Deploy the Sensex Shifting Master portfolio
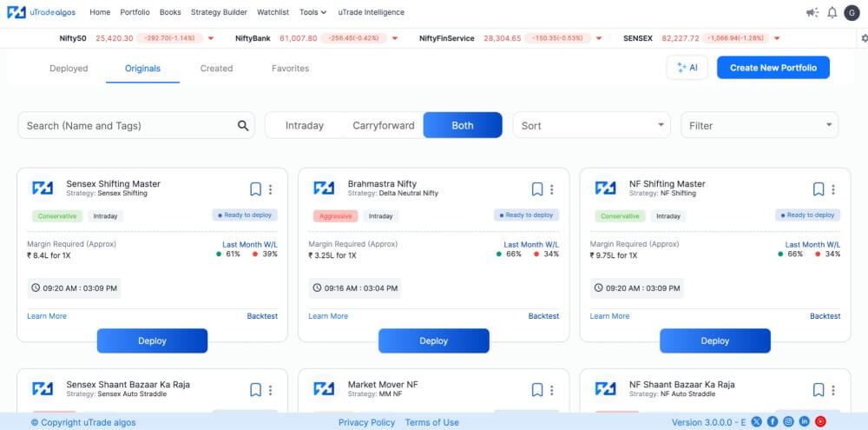 tap(152, 341)
